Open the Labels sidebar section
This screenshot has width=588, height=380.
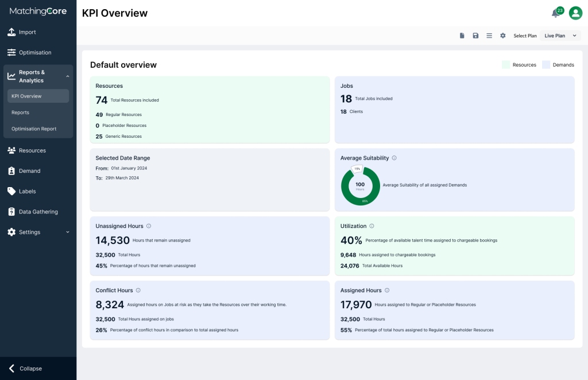click(x=38, y=191)
